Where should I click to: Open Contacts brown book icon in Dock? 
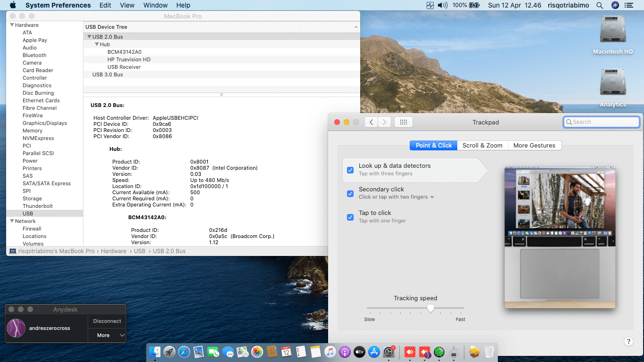tap(272, 352)
